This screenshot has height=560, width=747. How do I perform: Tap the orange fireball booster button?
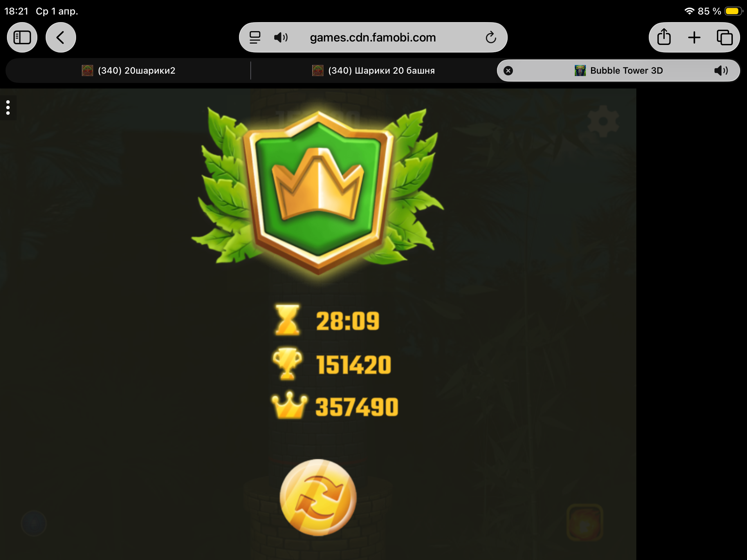tap(584, 523)
